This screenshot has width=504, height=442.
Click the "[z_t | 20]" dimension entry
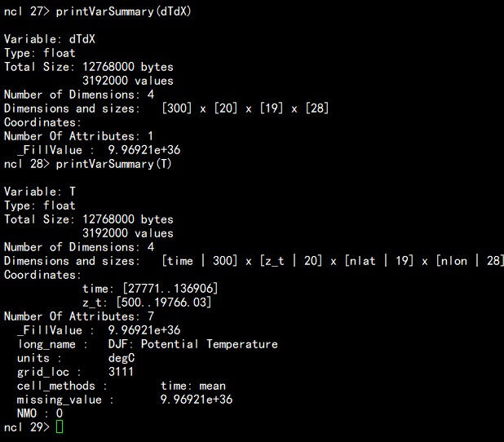[290, 261]
